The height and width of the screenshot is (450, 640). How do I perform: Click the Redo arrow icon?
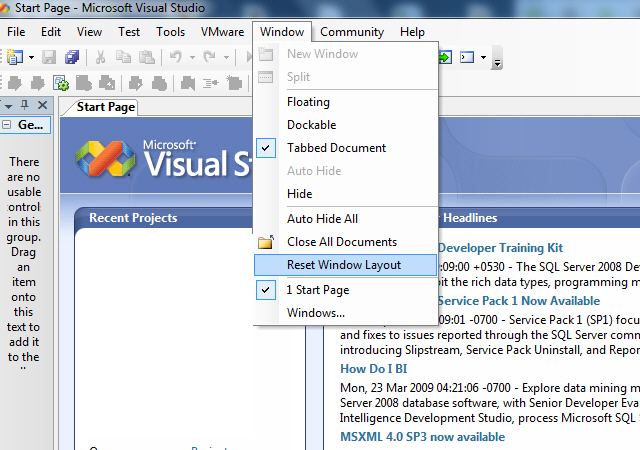pos(209,57)
